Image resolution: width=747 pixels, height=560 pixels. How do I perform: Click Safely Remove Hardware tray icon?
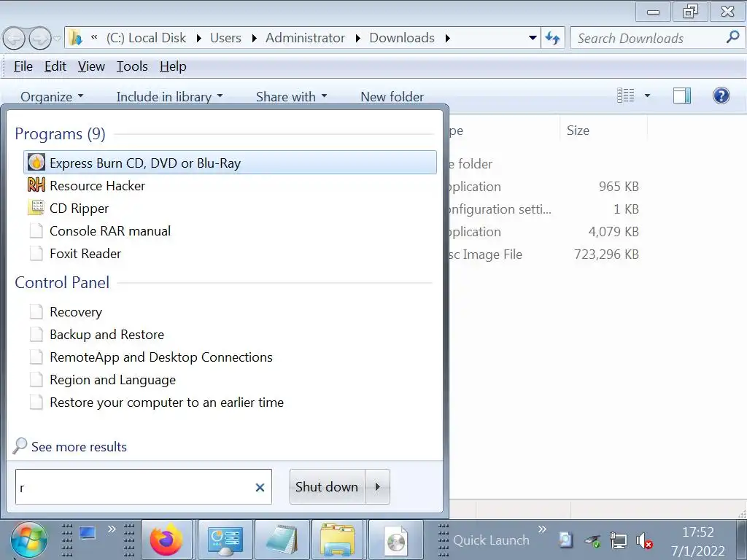592,540
